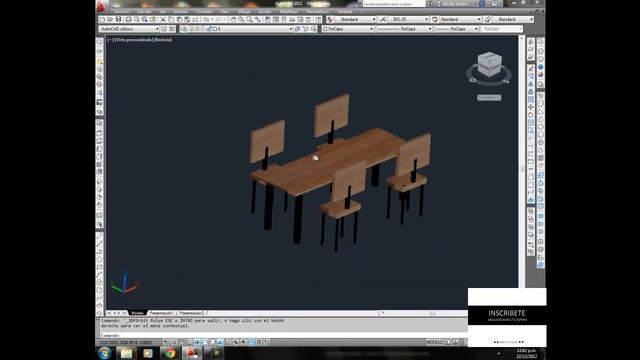Click the Match Properties icon
Viewport: 640px width, 360px height.
(x=187, y=20)
